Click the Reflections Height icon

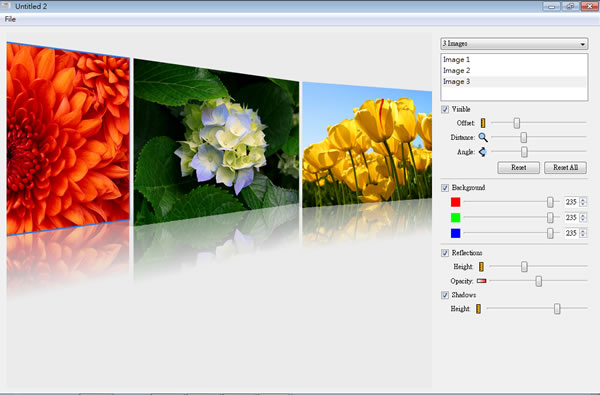[481, 266]
